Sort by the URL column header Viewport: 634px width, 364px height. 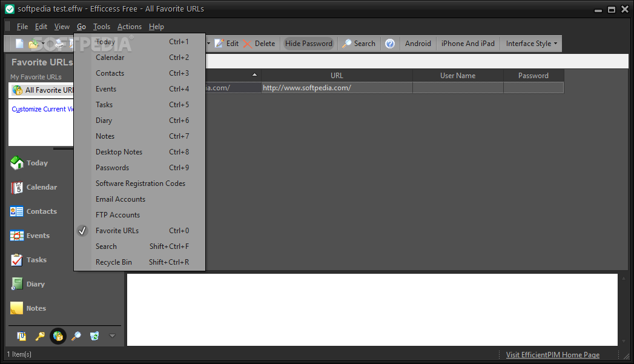[337, 76]
